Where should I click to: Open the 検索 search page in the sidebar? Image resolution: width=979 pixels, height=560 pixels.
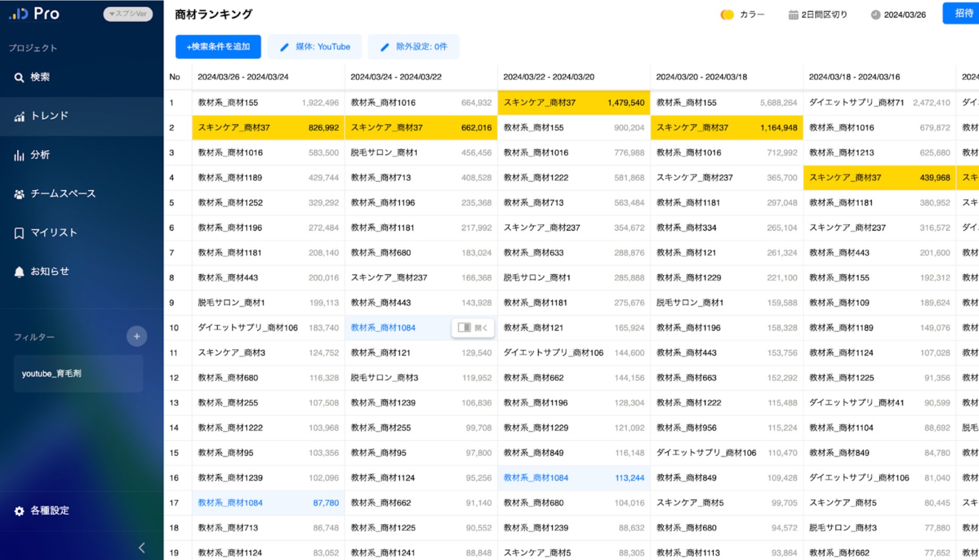[x=32, y=77]
